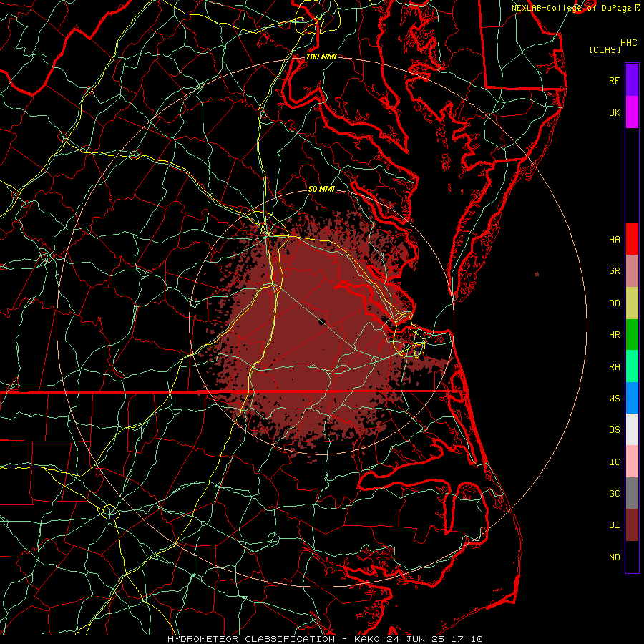
Task: Click the RA light green legend swatch
Action: 632,366
